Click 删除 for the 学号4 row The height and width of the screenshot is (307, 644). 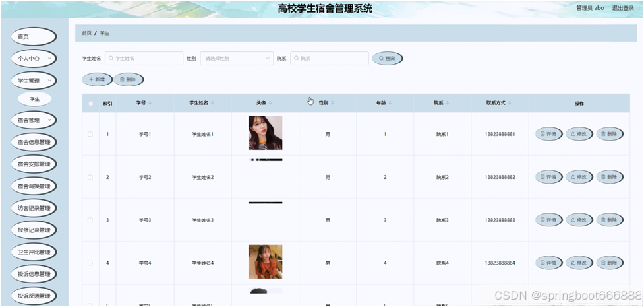610,263
